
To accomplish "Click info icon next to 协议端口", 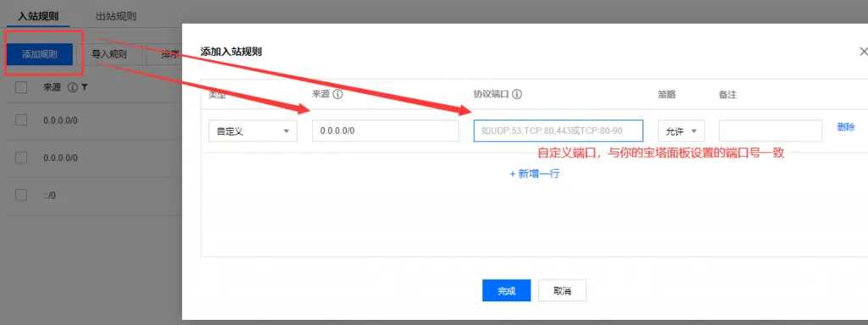I will [518, 94].
